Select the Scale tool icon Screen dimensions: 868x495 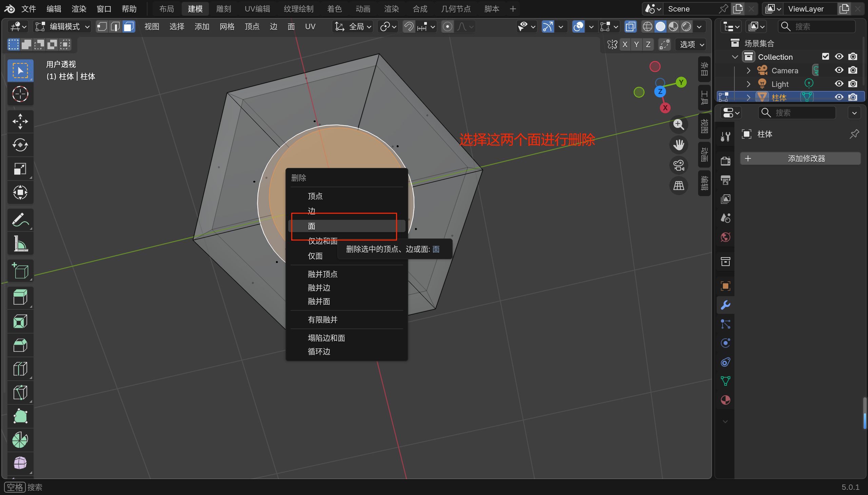point(20,169)
